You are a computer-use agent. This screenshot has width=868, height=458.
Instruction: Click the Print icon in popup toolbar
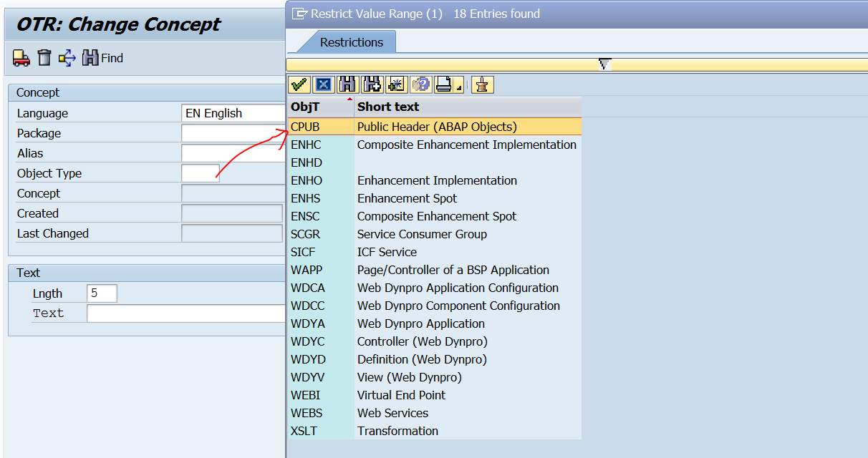444,84
